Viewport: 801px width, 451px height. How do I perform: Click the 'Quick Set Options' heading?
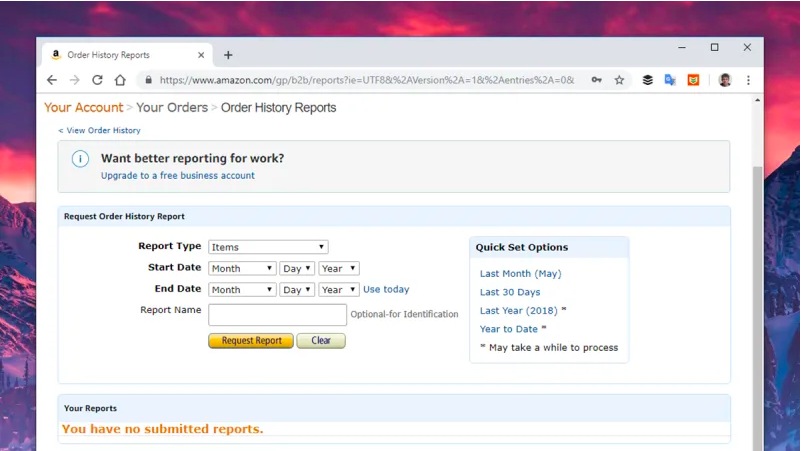pyautogui.click(x=522, y=247)
